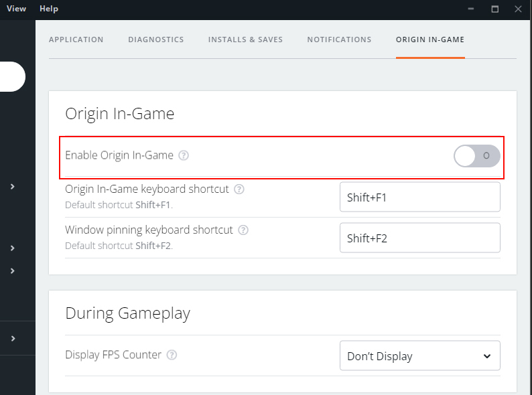Open the Help menu
532x395 pixels.
point(49,9)
